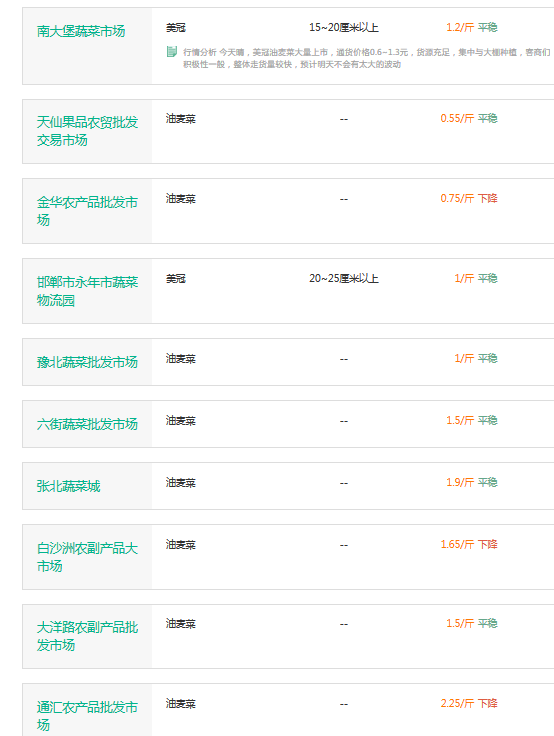Screen dimensions: 554x736
Task: Click the market analysis note icon
Action: (171, 52)
